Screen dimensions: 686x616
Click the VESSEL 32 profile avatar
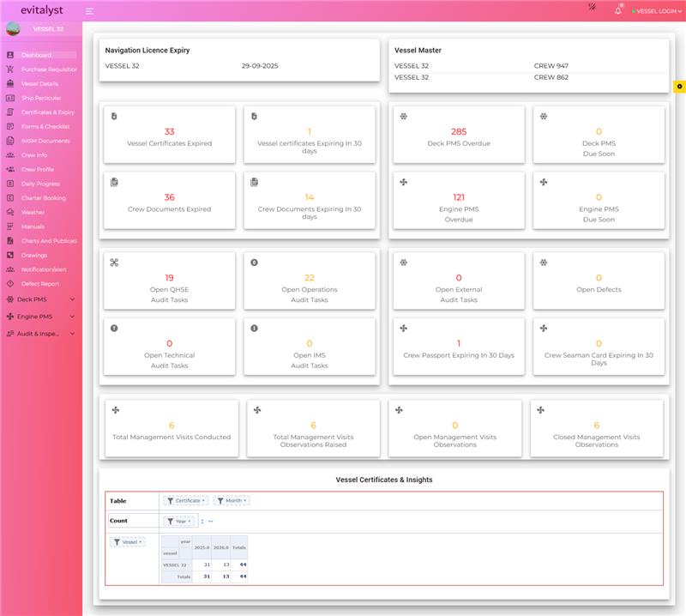(13, 28)
